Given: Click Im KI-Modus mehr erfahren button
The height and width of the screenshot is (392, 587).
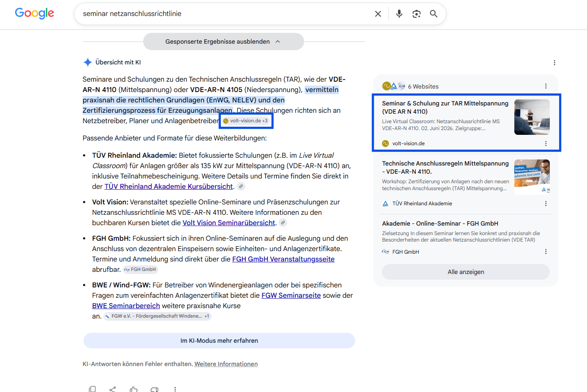Looking at the screenshot, I should [x=219, y=341].
